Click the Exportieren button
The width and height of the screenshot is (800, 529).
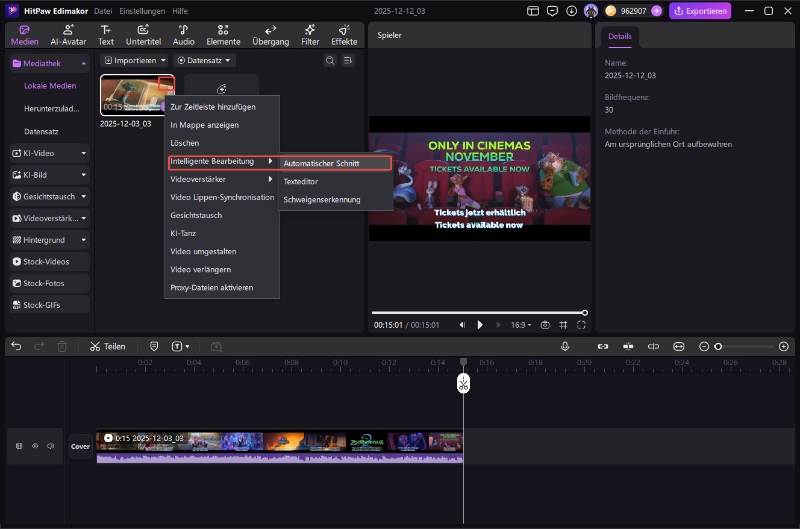[700, 11]
